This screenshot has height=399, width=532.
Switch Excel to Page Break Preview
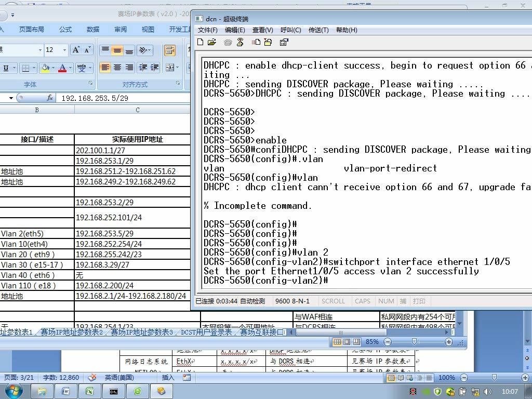point(356,342)
